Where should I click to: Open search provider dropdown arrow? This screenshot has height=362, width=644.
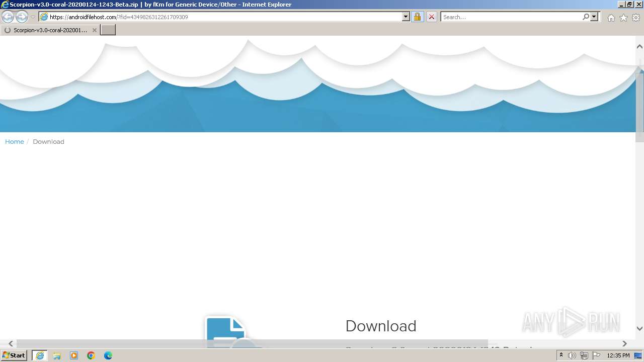tap(594, 17)
